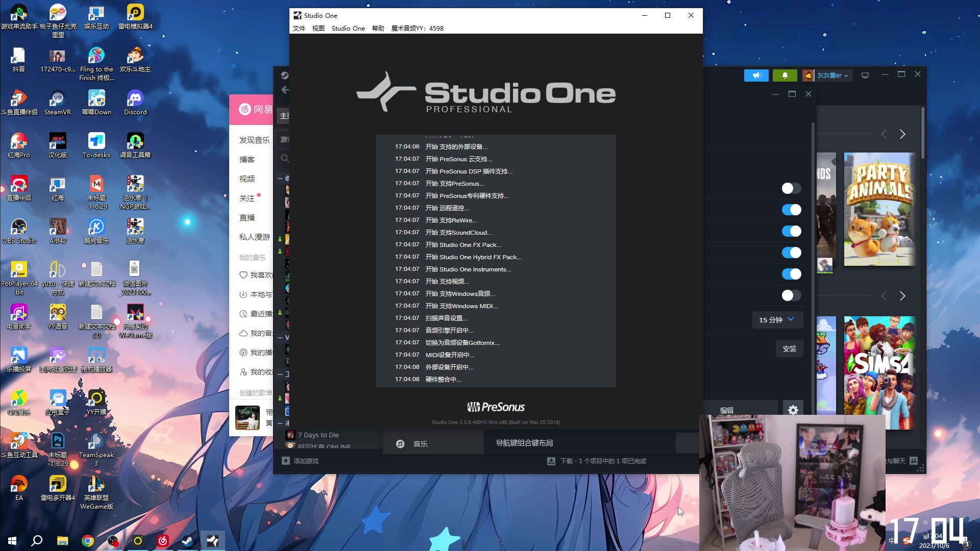980x551 pixels.
Task: Open 私人漫游 in NetEase Music sidebar
Action: [x=255, y=237]
